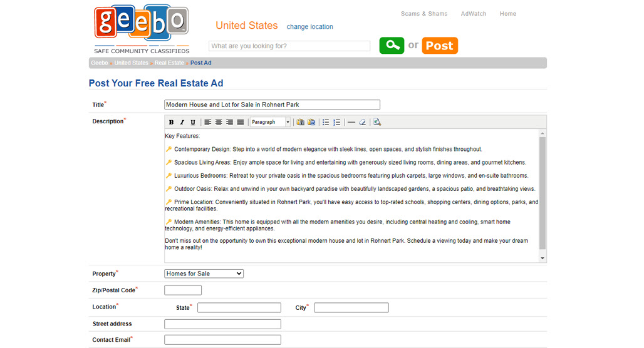This screenshot has width=644, height=348.
Task: Click the description scrollbar down arrow
Action: click(x=543, y=258)
